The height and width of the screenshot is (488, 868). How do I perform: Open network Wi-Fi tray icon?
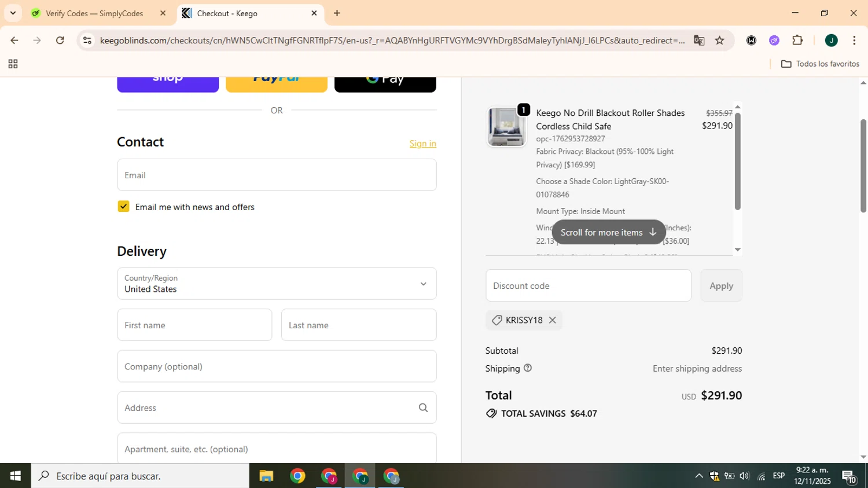click(x=761, y=476)
